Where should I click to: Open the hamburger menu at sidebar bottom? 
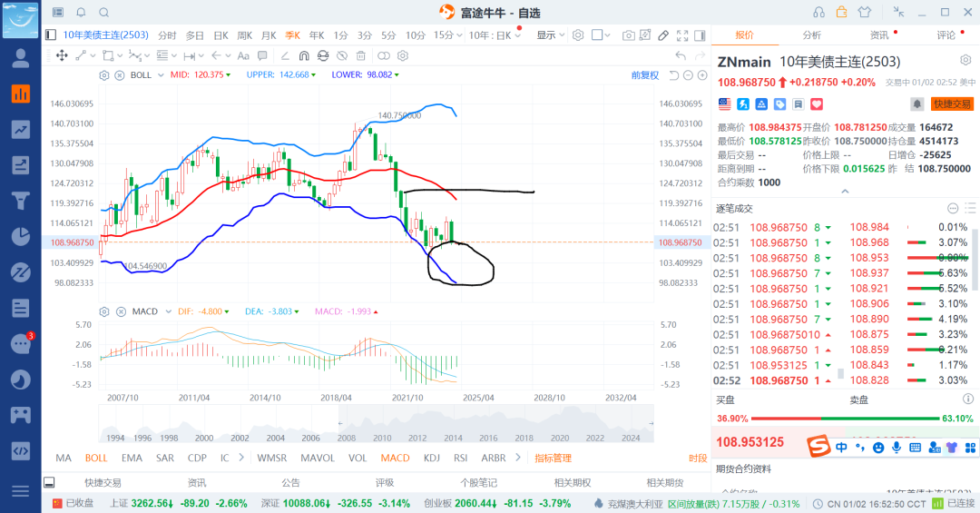[21, 491]
